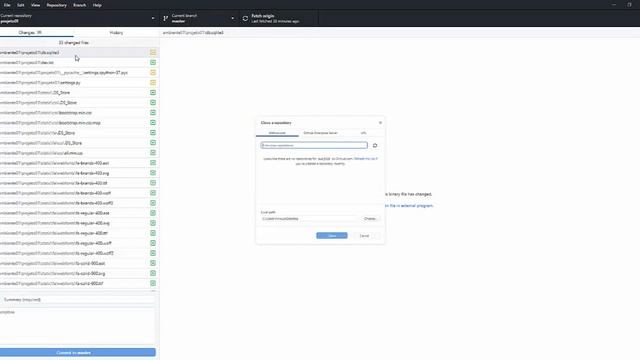Click the Local path text field
Viewport: 640px width, 360px height.
click(310, 219)
